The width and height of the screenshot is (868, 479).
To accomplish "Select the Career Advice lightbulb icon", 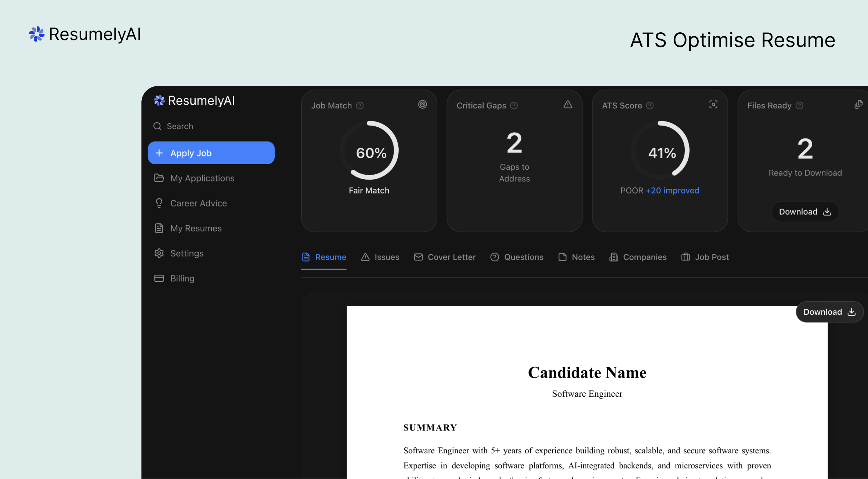I will tap(159, 203).
